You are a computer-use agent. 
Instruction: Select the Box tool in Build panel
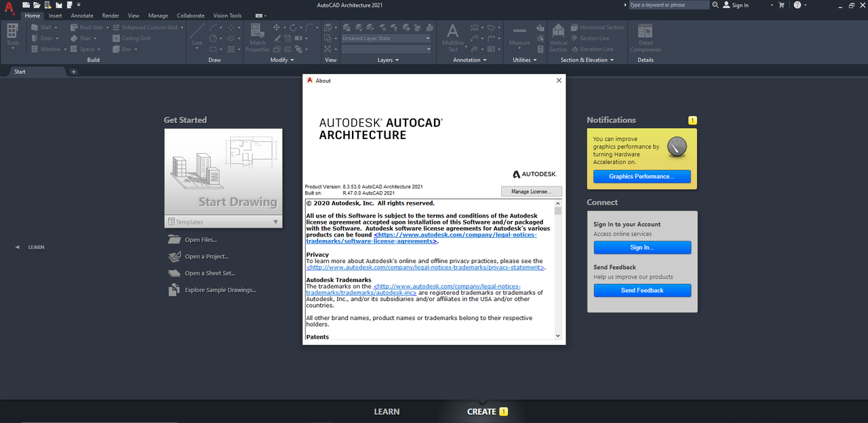pos(121,49)
